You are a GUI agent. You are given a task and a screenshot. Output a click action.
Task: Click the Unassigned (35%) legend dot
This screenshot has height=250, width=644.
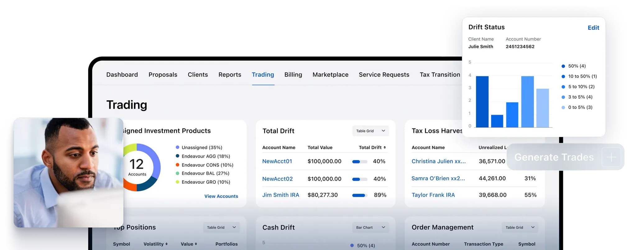click(x=177, y=147)
